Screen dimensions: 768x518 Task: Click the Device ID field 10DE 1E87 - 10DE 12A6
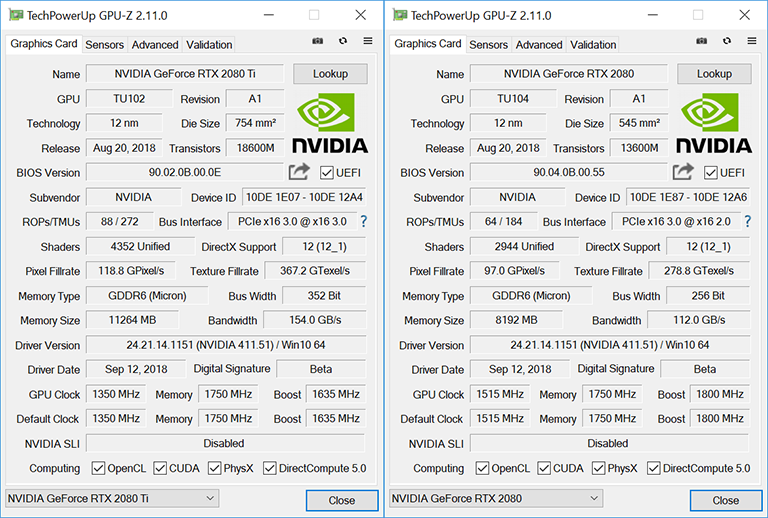688,197
